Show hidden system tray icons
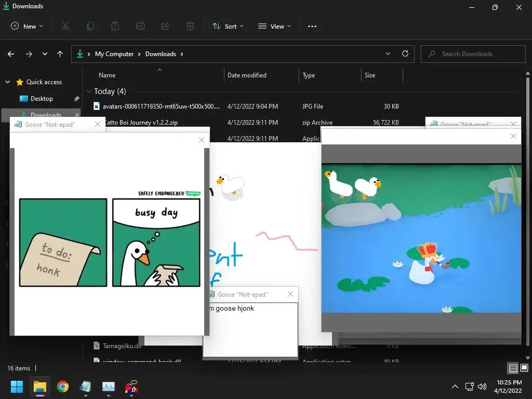The height and width of the screenshot is (399, 532). (455, 387)
